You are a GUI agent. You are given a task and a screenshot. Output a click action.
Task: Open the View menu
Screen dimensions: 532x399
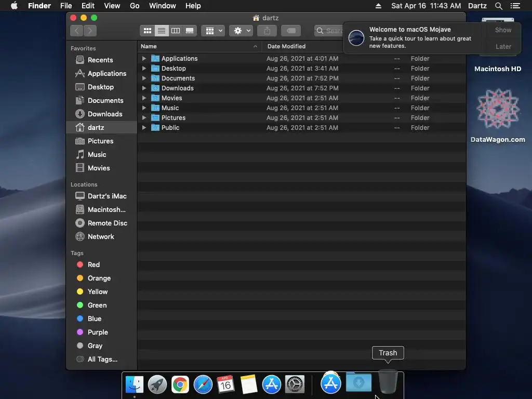[x=112, y=6]
